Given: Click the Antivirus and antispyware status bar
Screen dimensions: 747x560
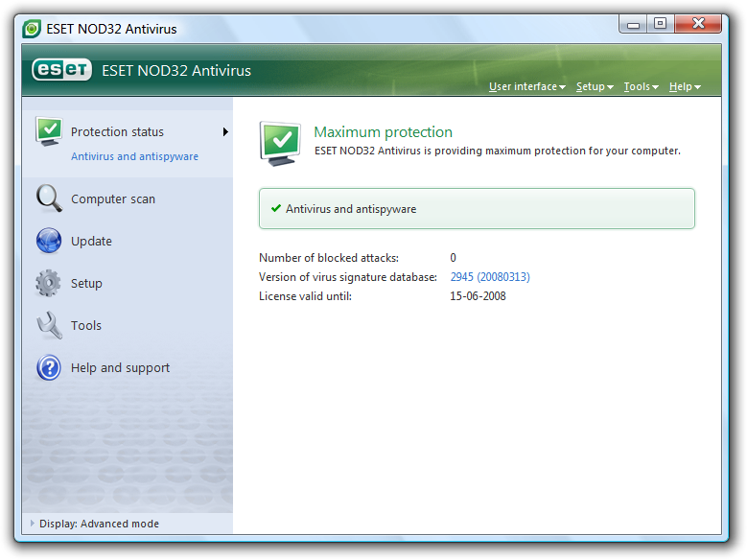Looking at the screenshot, I should (x=477, y=209).
